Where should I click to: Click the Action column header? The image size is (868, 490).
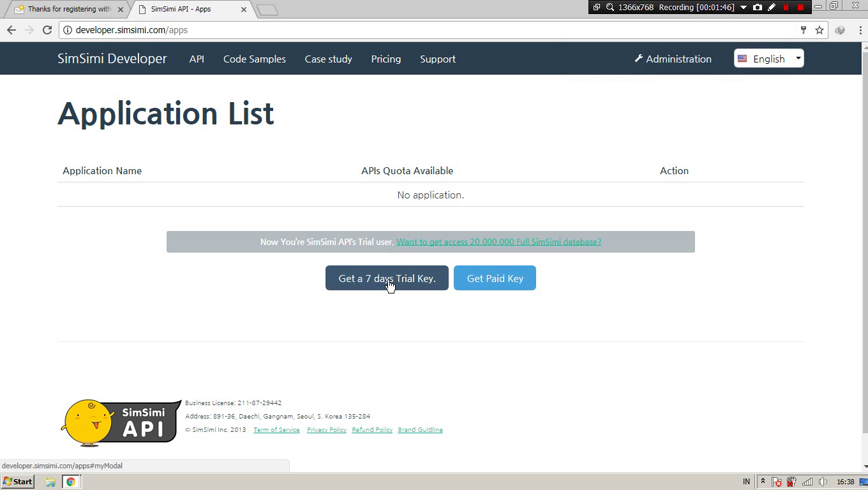pos(674,170)
